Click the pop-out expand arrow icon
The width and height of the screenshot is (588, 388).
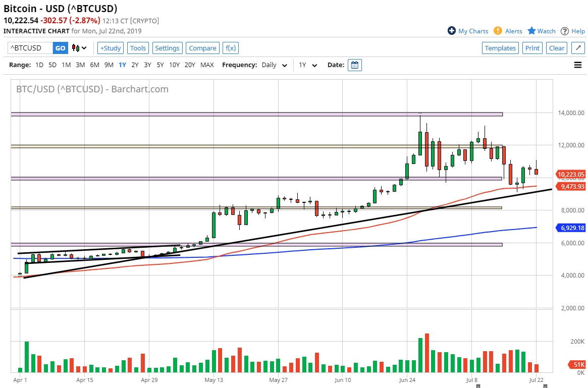pos(578,47)
